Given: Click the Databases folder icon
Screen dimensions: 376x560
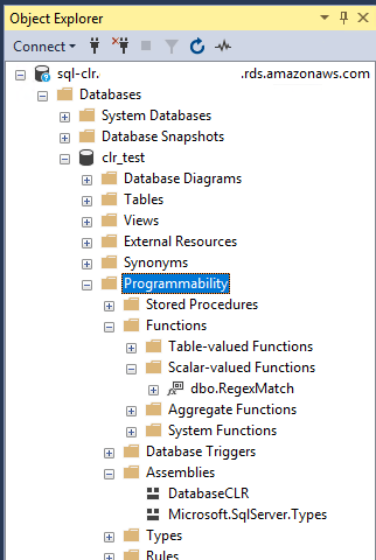Looking at the screenshot, I should [x=65, y=94].
